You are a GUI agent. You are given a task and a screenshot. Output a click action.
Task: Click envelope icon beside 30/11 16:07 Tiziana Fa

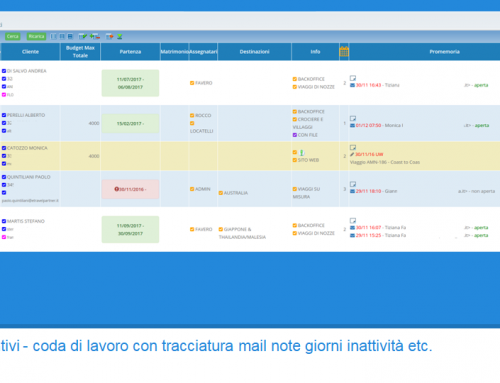[x=352, y=228]
